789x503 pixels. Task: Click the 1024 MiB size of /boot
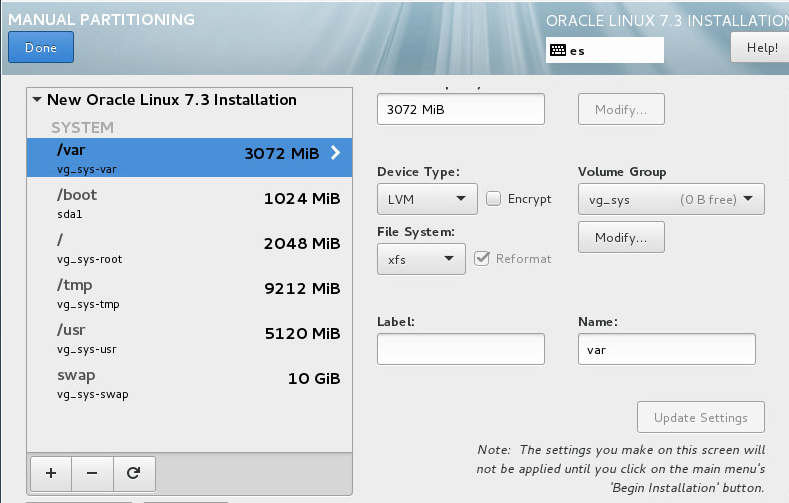click(x=302, y=198)
